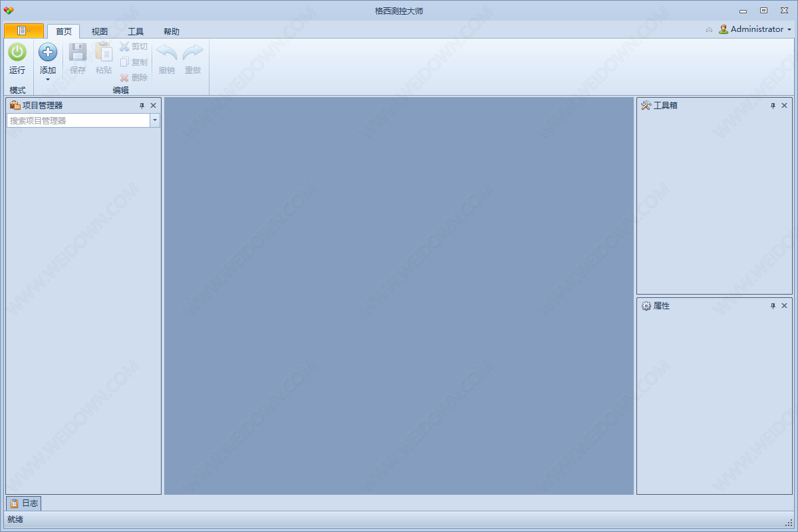The image size is (798, 532).
Task: Click the Undo (撤销) arrow icon
Action: 167,52
